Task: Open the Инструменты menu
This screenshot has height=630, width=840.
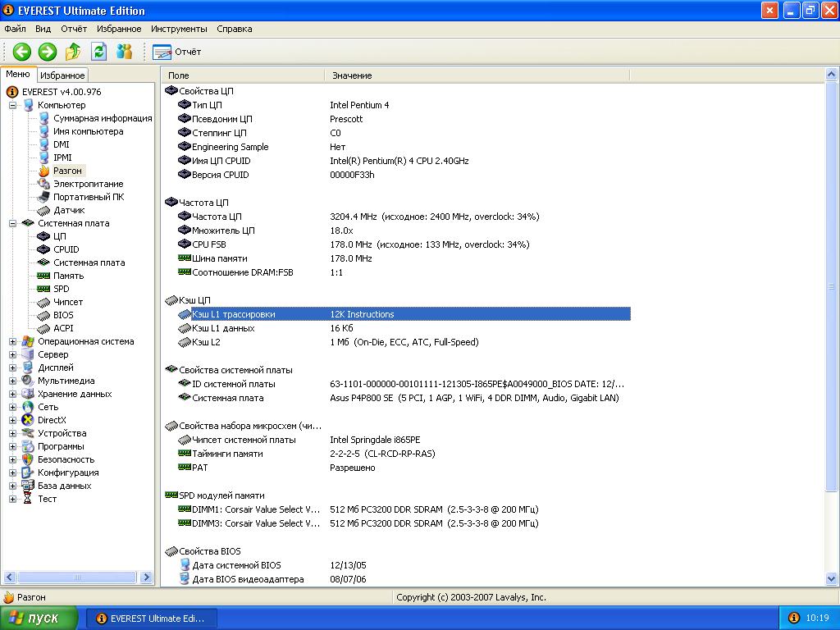Action: [179, 29]
